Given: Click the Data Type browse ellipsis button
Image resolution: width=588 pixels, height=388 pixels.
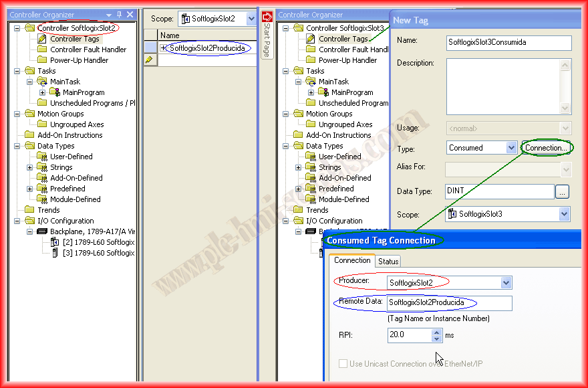Looking at the screenshot, I should [562, 192].
